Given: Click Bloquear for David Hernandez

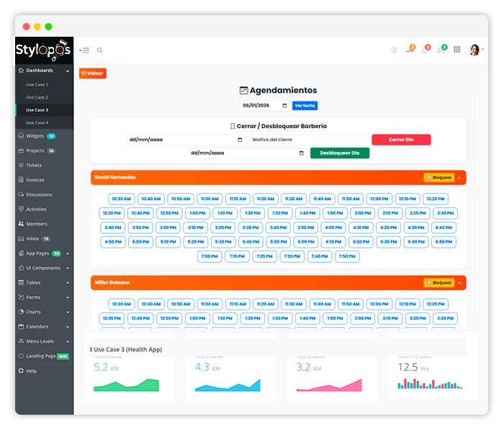Looking at the screenshot, I should (439, 177).
